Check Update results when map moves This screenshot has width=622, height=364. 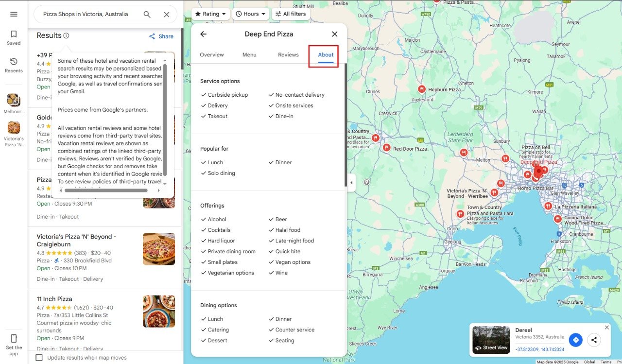(x=39, y=358)
